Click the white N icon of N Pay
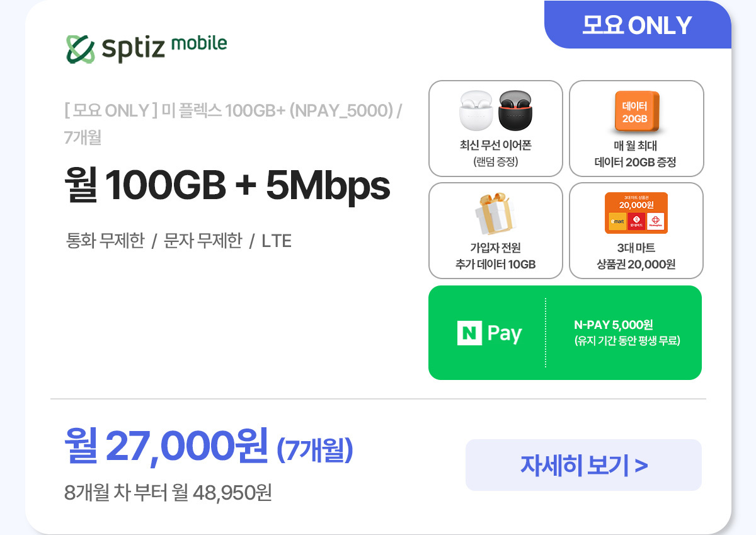This screenshot has height=535, width=756. coord(469,333)
